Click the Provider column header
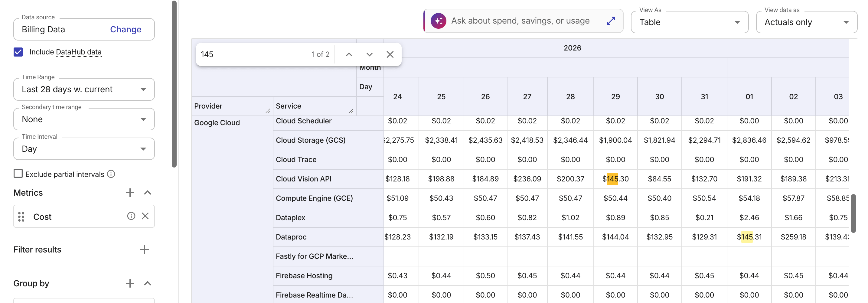The image size is (868, 303). 232,106
